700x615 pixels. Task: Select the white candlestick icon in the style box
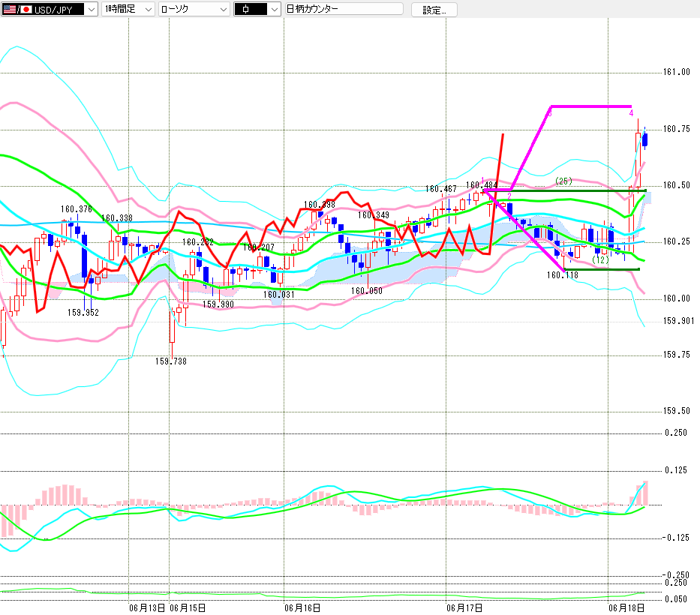(246, 9)
